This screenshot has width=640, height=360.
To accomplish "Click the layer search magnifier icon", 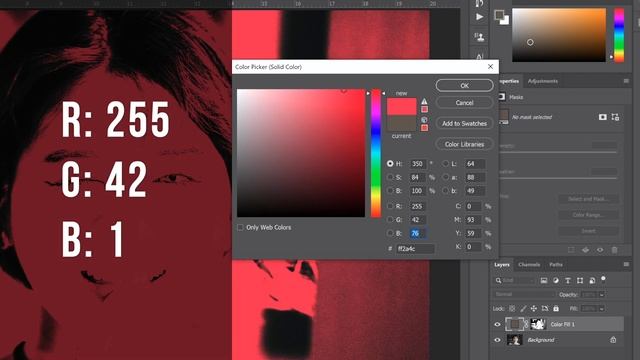I will click(498, 280).
